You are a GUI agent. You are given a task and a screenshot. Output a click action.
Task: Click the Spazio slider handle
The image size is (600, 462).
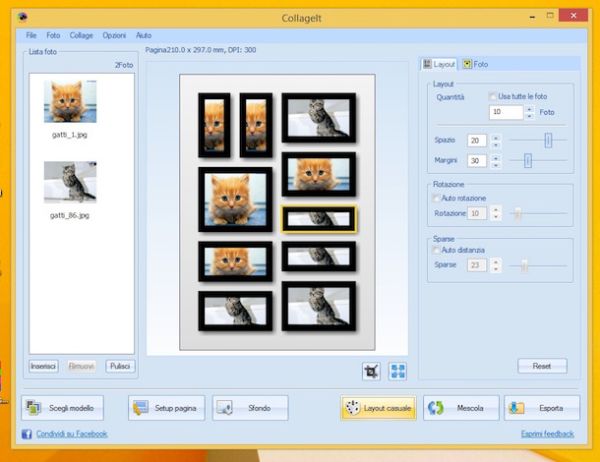pos(547,140)
